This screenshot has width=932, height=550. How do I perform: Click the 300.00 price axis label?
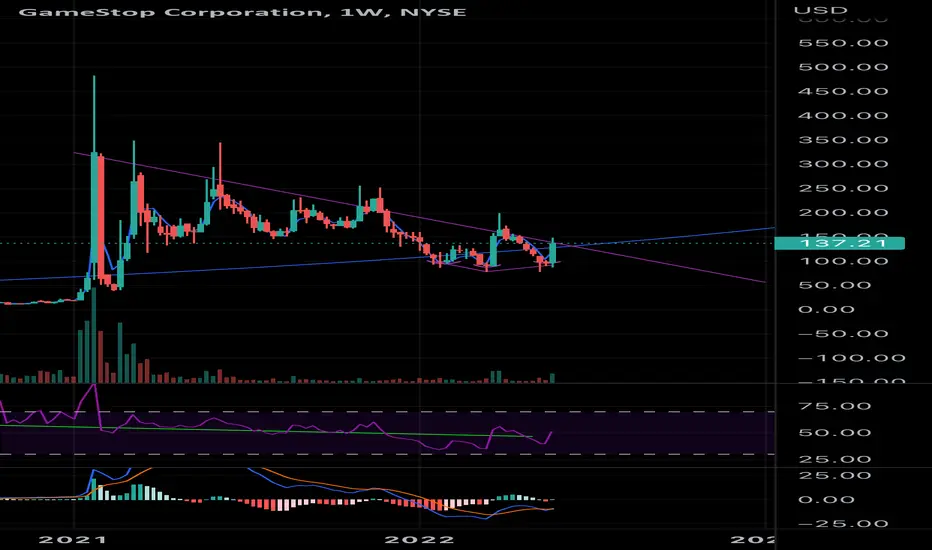(x=843, y=164)
